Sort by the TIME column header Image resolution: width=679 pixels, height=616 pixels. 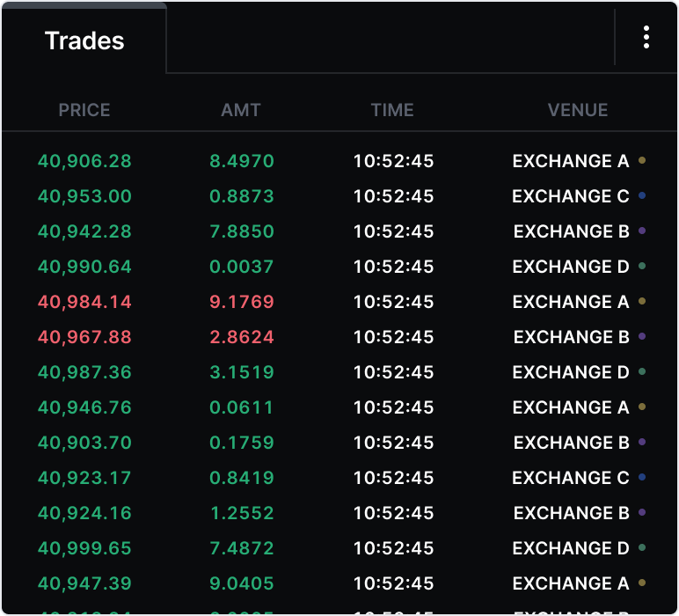tap(392, 110)
